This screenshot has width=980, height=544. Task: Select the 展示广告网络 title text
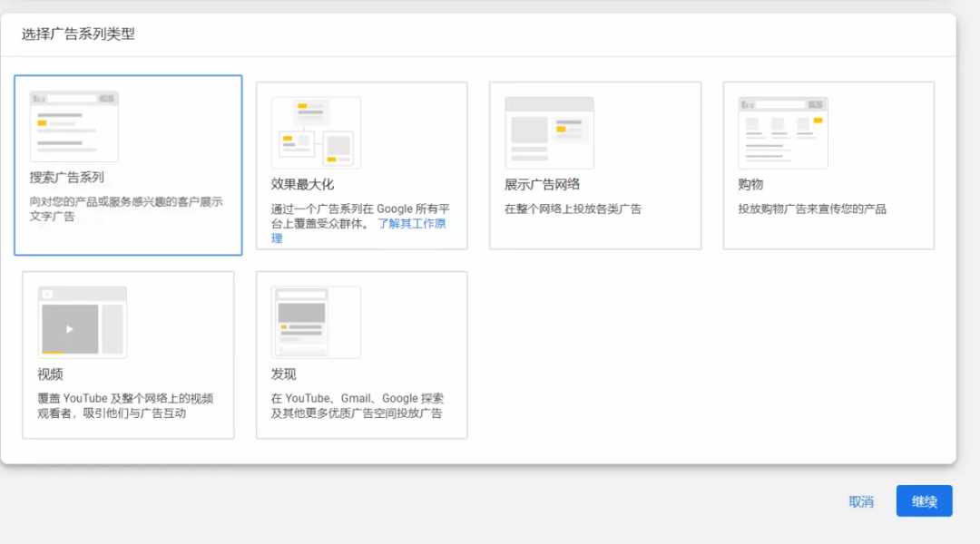(542, 184)
